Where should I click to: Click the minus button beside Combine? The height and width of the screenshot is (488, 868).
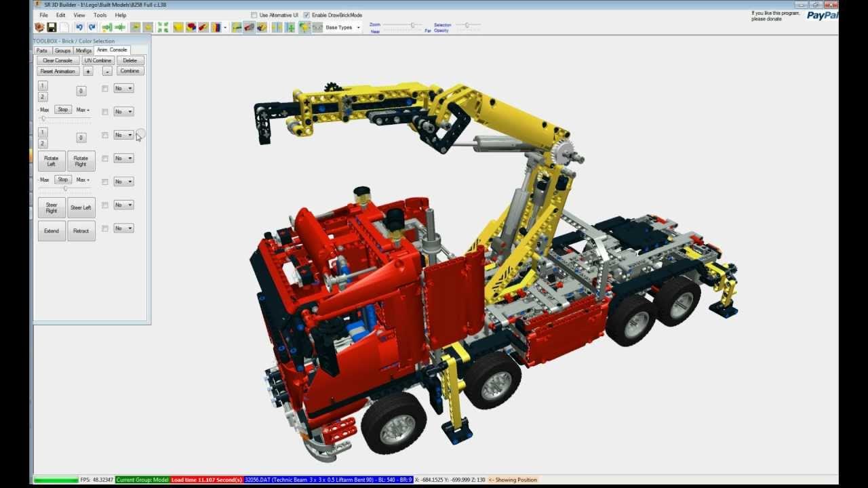[x=107, y=71]
